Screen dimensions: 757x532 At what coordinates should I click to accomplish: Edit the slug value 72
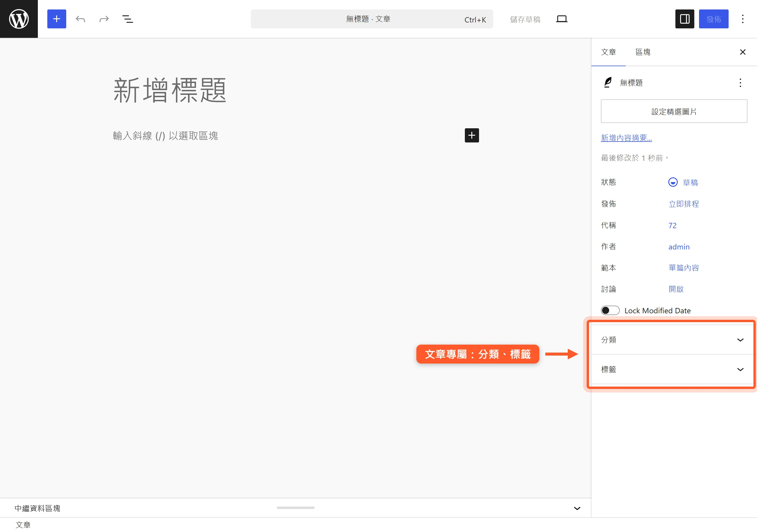pyautogui.click(x=672, y=226)
